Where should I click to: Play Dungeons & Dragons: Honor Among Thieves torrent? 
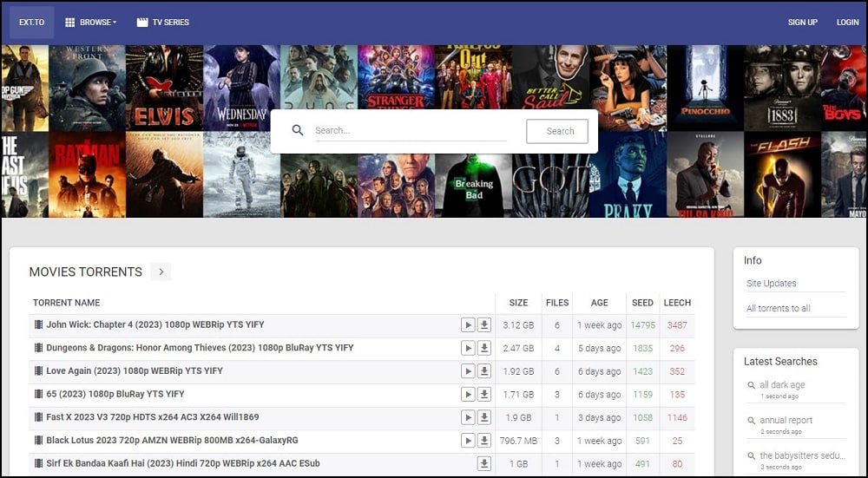(x=468, y=348)
